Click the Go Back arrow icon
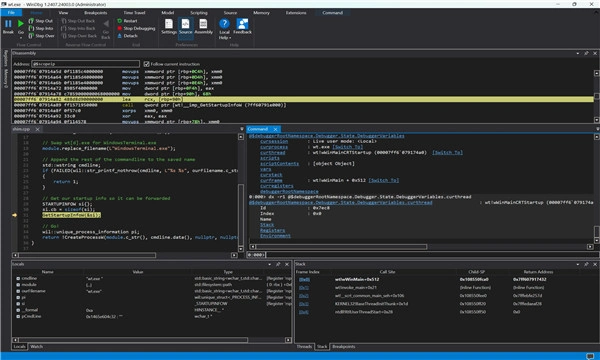Image resolution: width=600 pixels, height=360 pixels. click(x=106, y=24)
